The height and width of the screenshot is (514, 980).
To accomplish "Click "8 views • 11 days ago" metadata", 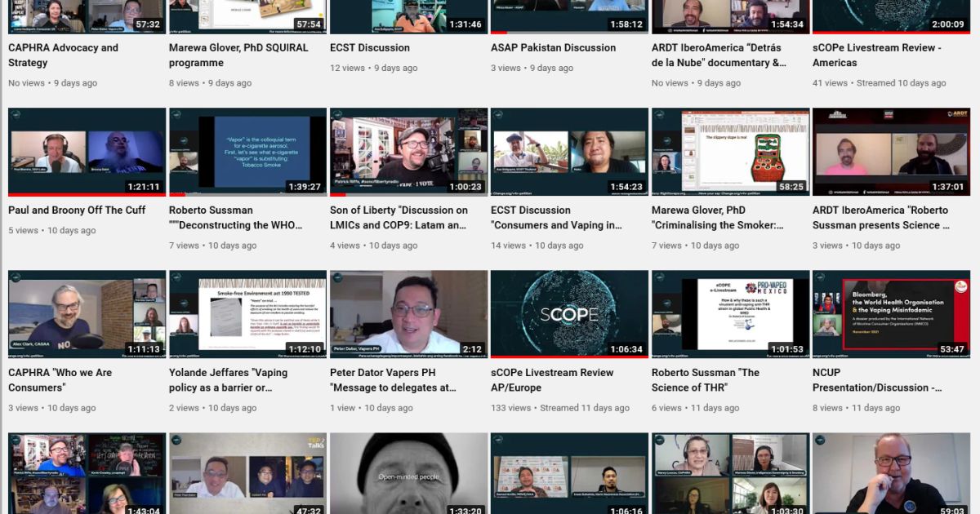I will click(x=857, y=408).
